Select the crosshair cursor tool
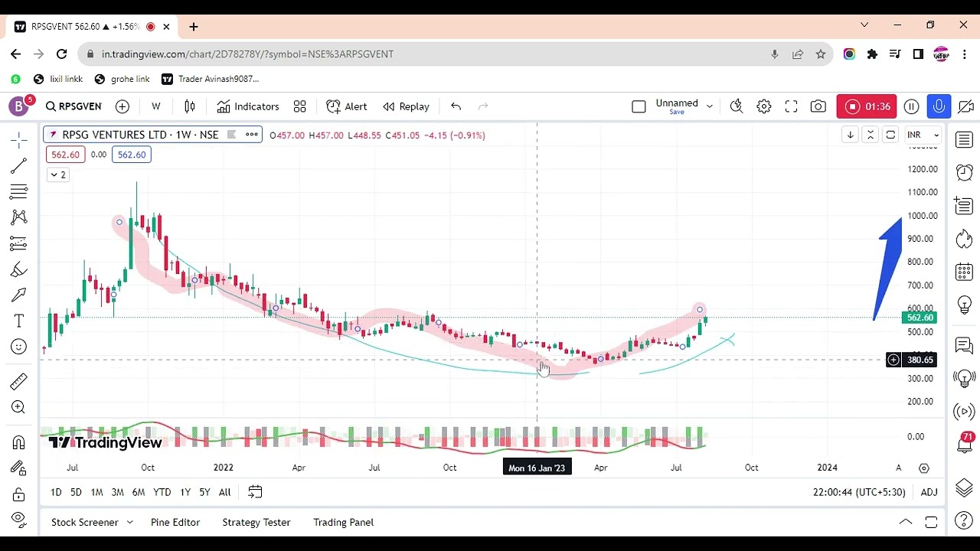980x551 pixels. (x=19, y=139)
